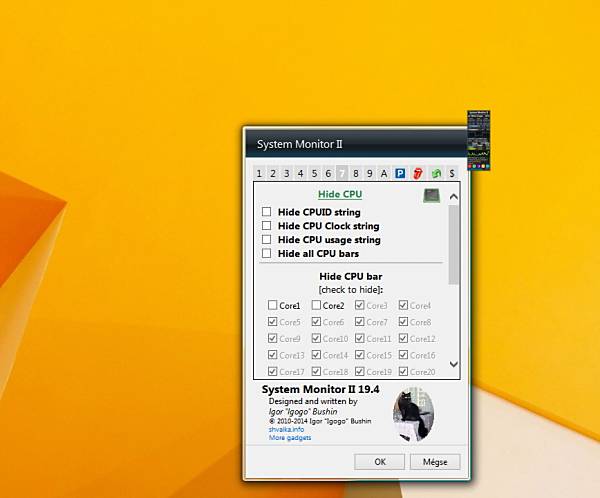Viewport: 600px width, 498px height.
Task: Switch to settings tab 6
Action: 328,173
